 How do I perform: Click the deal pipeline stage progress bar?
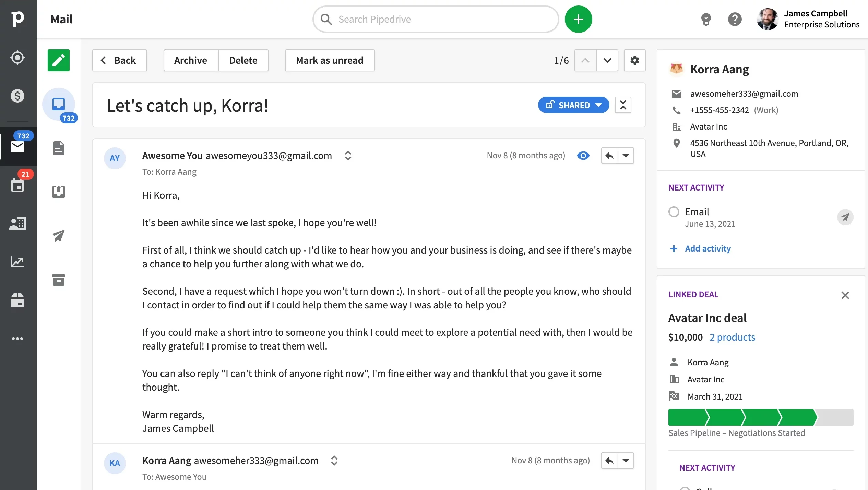point(760,417)
